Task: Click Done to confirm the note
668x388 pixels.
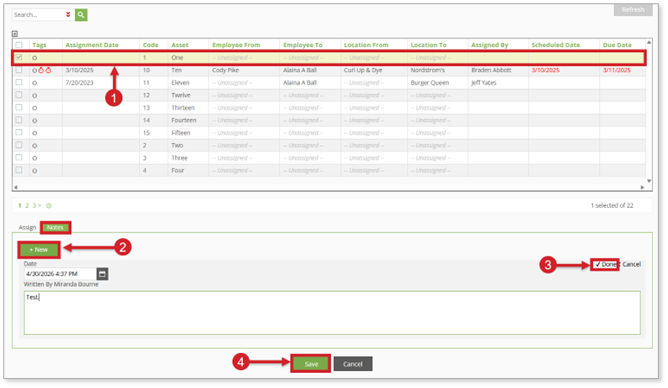Action: pyautogui.click(x=605, y=264)
